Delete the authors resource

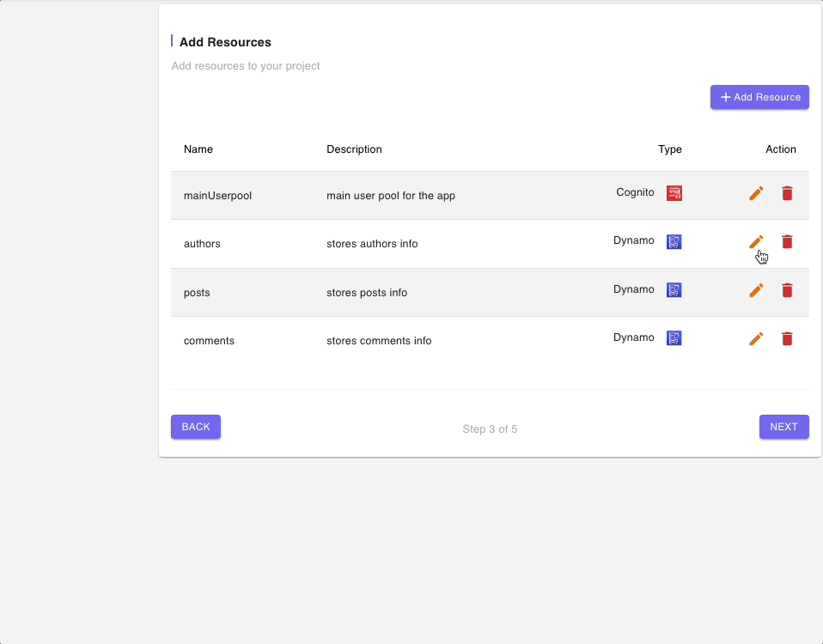787,242
